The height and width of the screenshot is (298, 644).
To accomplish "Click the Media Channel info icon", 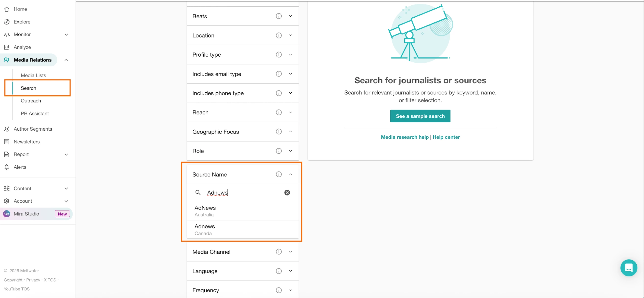I will [278, 252].
